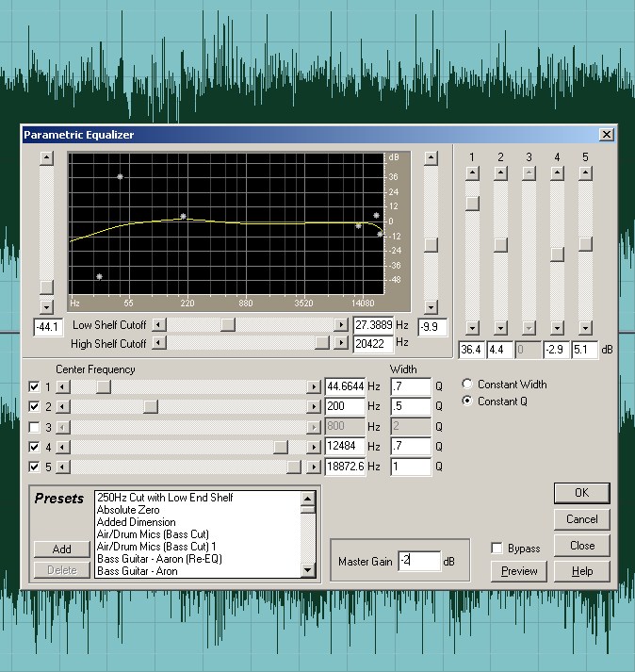
Task: Toggle the Bypass checkbox
Action: (497, 549)
